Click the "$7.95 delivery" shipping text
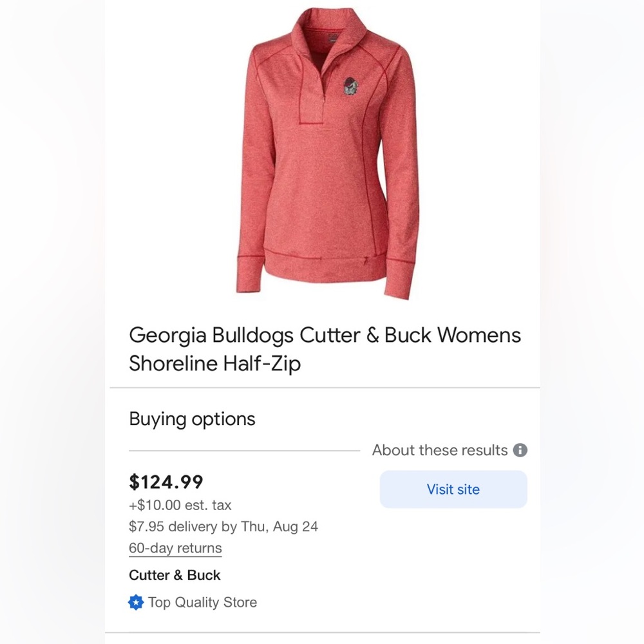Viewport: 644px width, 644px height. (173, 526)
